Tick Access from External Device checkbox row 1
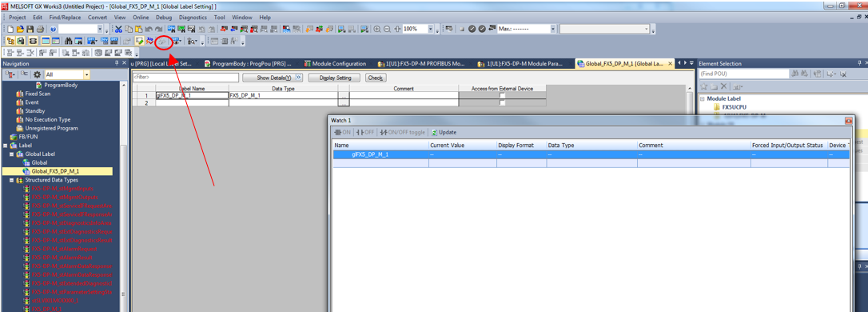Image resolution: width=868 pixels, height=312 pixels. tap(502, 96)
